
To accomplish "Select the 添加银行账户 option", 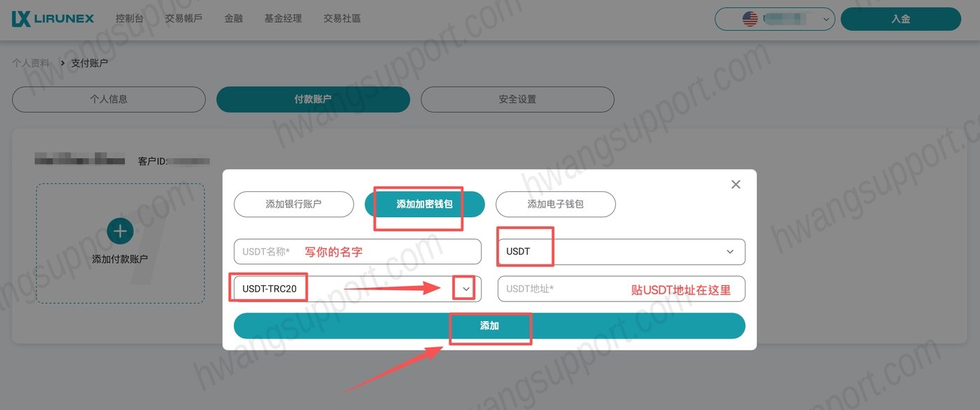I will (x=293, y=205).
